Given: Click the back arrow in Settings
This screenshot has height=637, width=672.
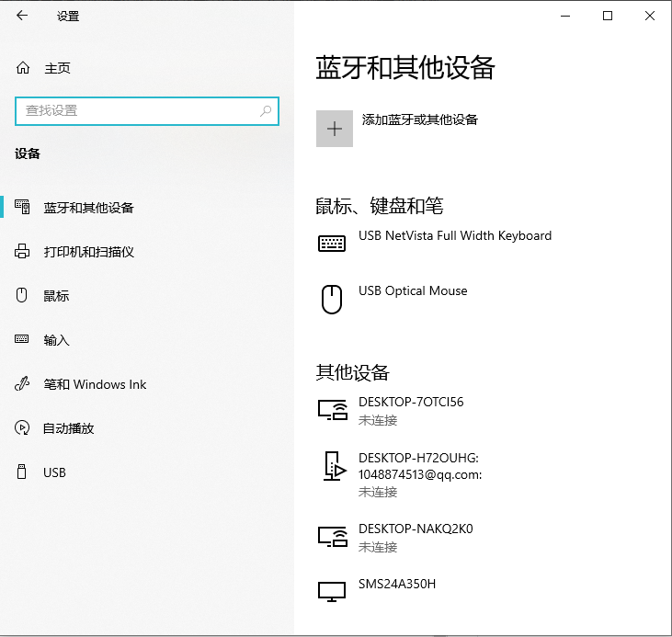Looking at the screenshot, I should tap(22, 16).
